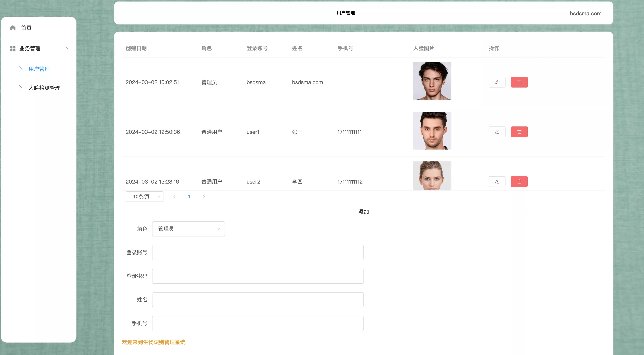The width and height of the screenshot is (644, 355).
Task: Click the grid icon beside 业务管理
Action: point(13,49)
